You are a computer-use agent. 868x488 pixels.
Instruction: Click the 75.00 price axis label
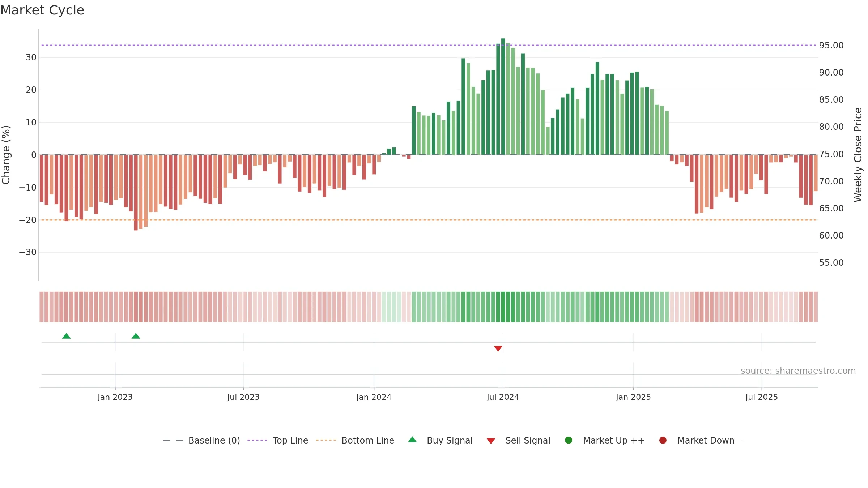[x=831, y=154]
